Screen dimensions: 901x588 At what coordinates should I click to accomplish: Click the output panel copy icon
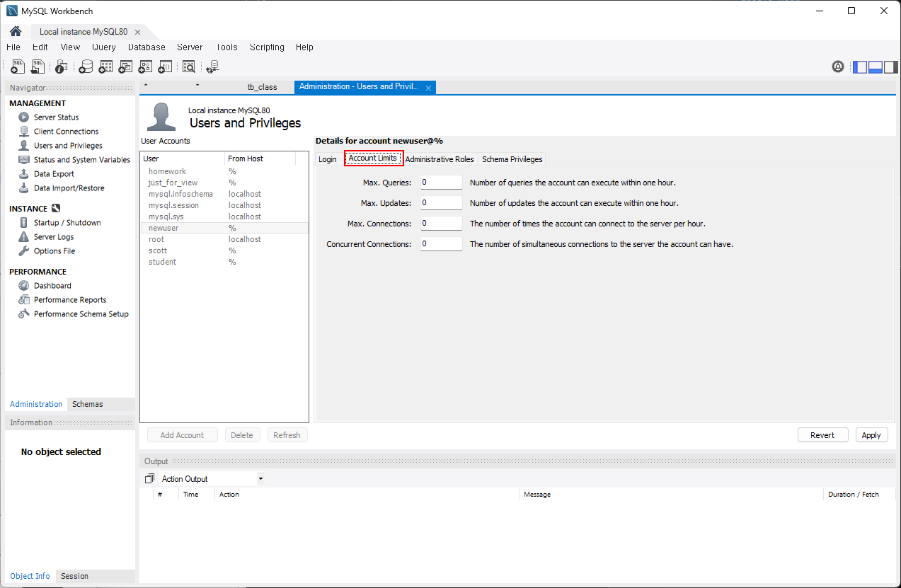coord(149,479)
